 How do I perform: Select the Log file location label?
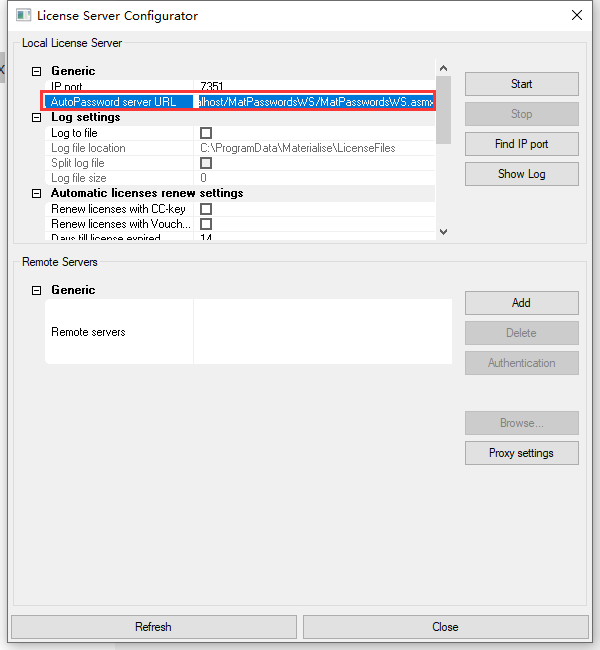88,148
